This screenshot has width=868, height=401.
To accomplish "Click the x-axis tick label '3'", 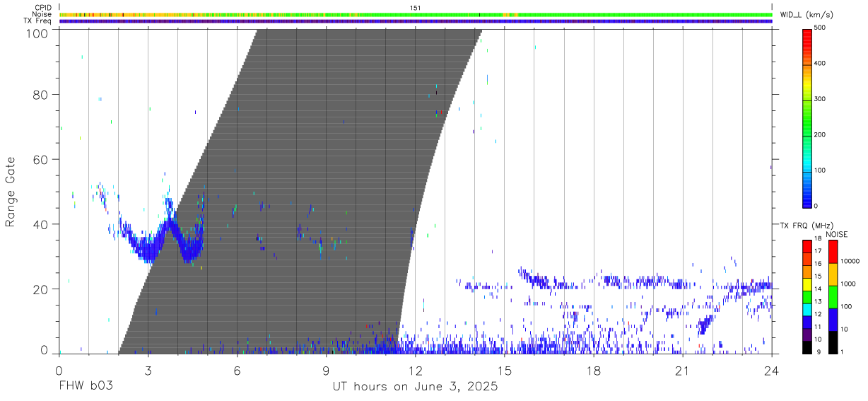I will (148, 371).
